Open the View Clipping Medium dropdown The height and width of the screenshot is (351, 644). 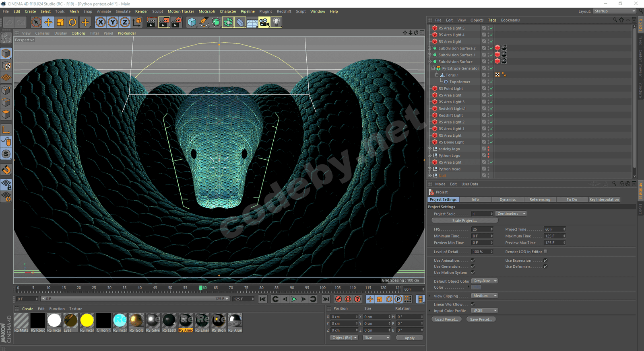485,296
